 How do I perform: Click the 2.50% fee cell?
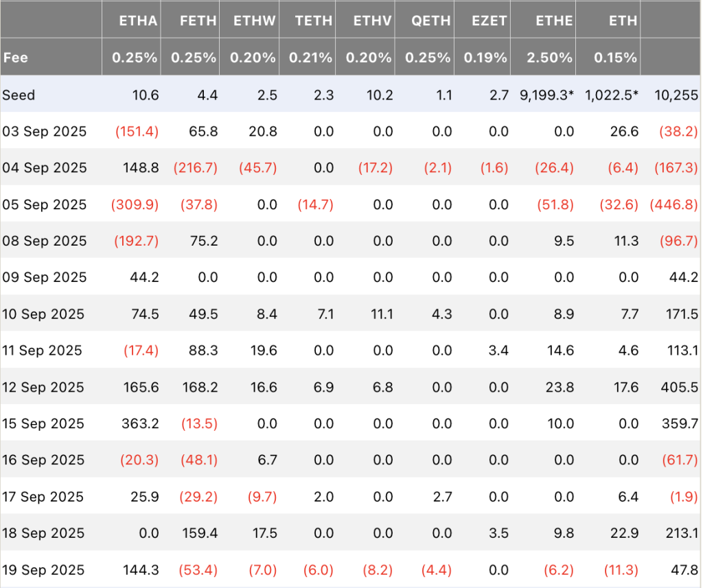click(x=551, y=58)
